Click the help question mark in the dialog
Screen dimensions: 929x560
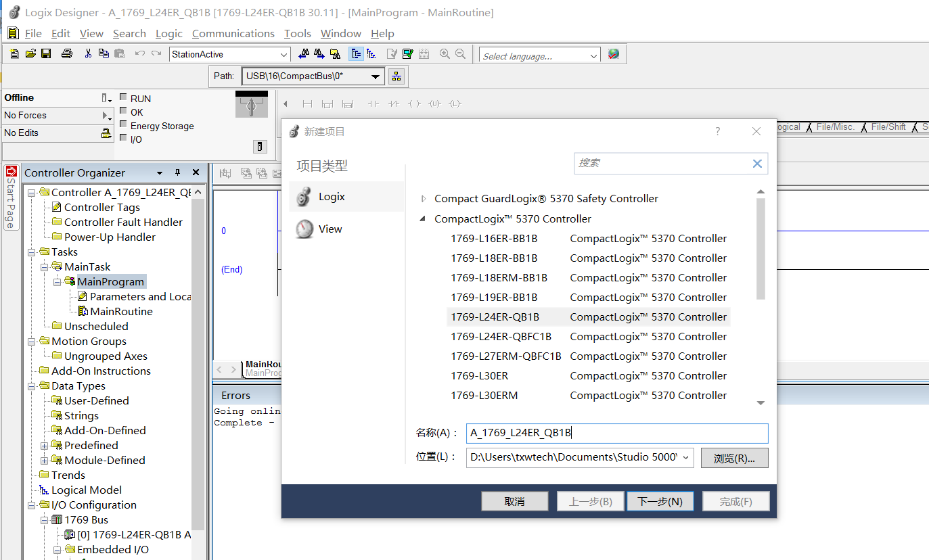coord(718,131)
